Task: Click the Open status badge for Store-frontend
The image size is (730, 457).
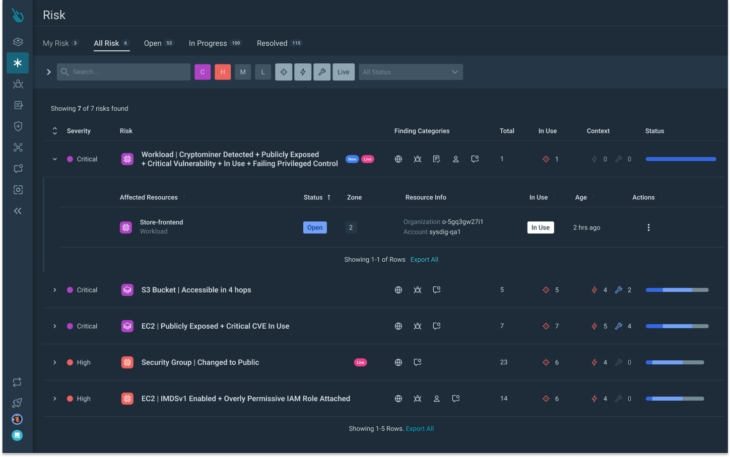Action: click(315, 228)
